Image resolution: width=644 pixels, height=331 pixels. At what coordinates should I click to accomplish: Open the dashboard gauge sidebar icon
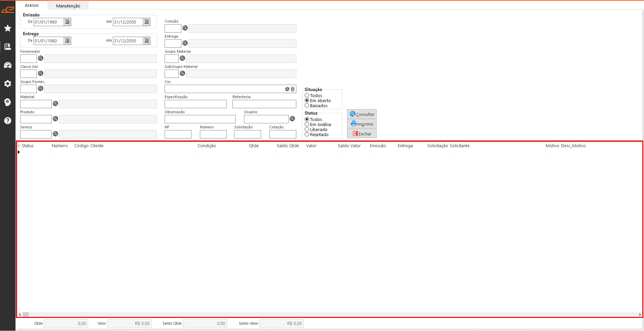coord(8,65)
